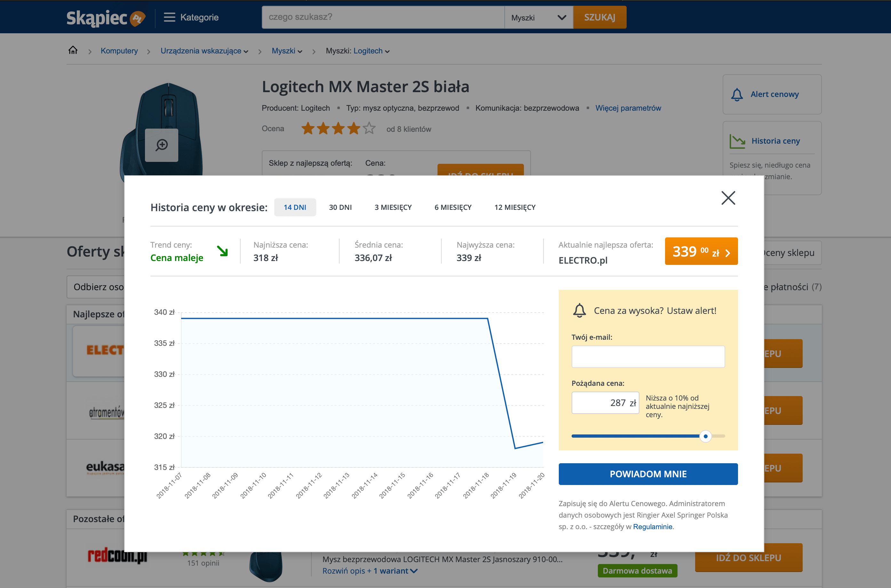The width and height of the screenshot is (891, 588).
Task: Click the Darmowa dostawa badge
Action: [637, 571]
